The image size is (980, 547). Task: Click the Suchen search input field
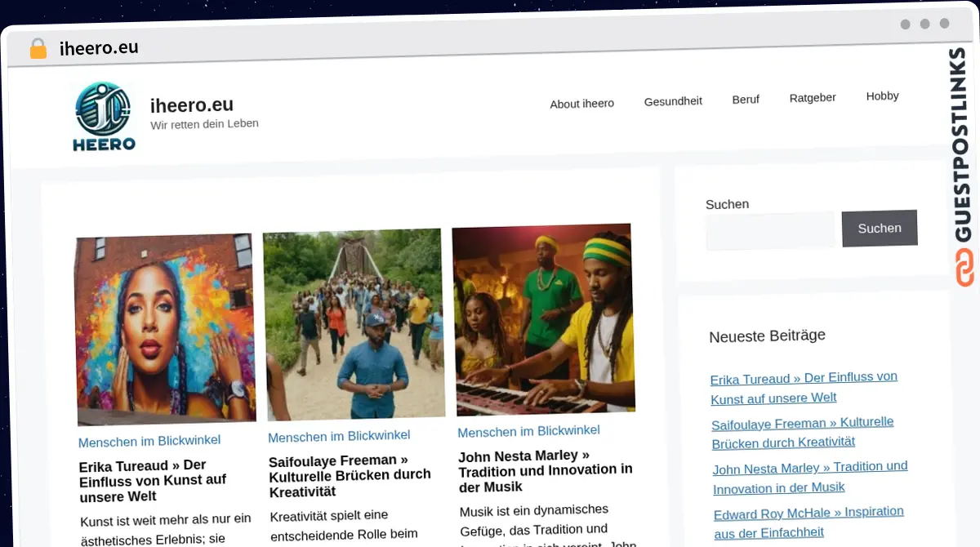pos(770,231)
